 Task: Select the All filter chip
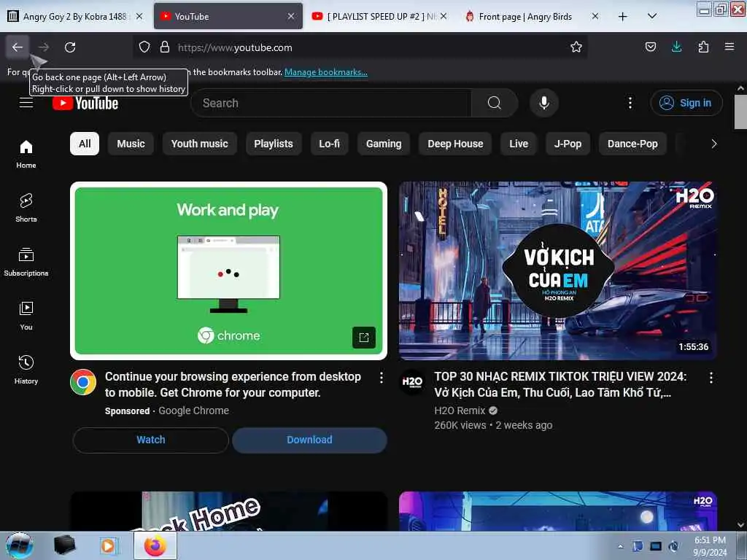[x=85, y=144]
